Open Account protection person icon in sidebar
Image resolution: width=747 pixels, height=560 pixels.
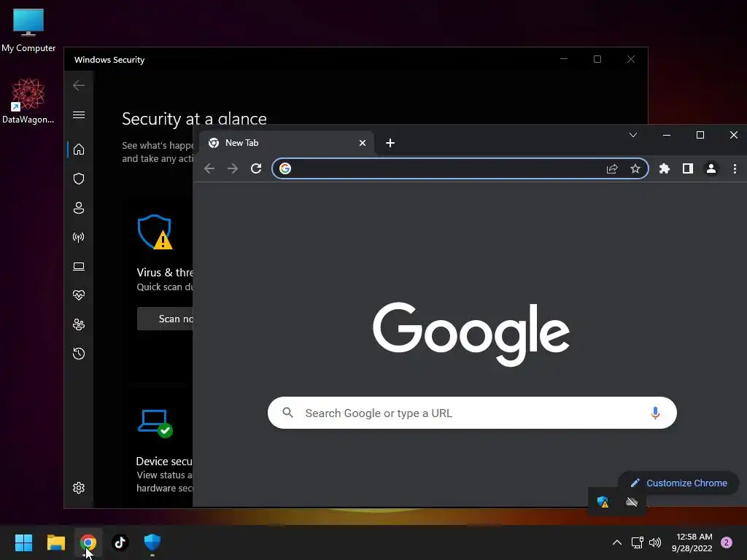pos(79,208)
